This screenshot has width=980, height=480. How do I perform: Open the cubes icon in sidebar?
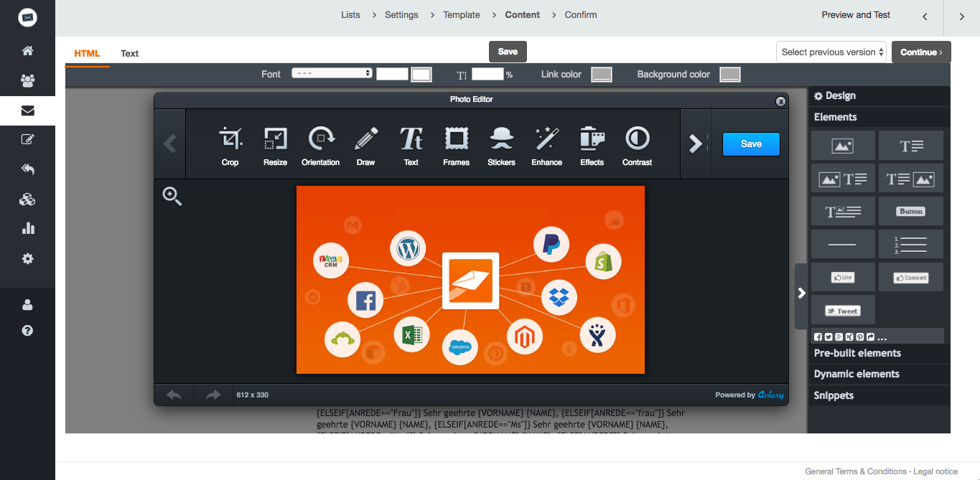coord(27,199)
